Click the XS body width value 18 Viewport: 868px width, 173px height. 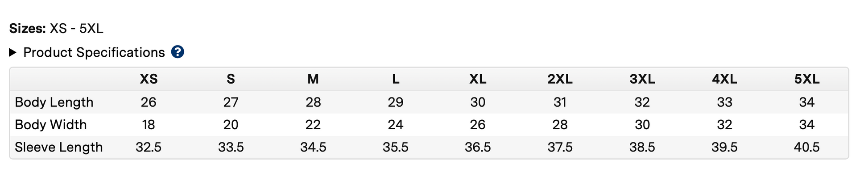tap(149, 125)
